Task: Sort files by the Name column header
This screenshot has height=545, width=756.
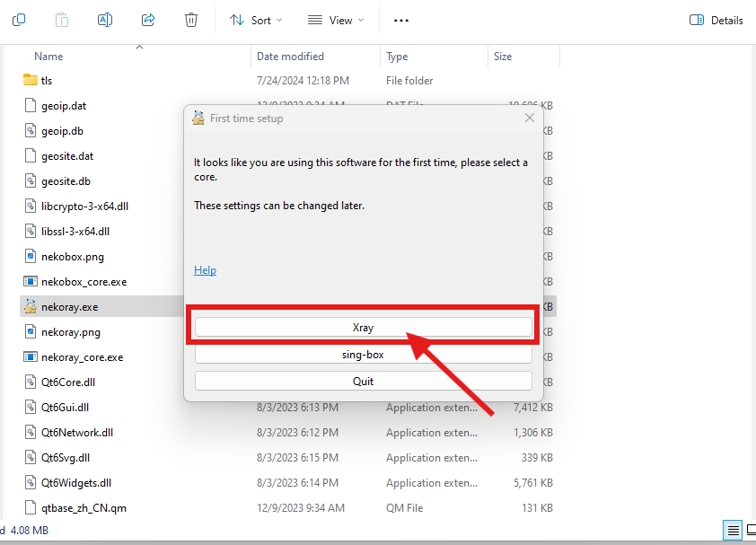Action: coord(48,57)
